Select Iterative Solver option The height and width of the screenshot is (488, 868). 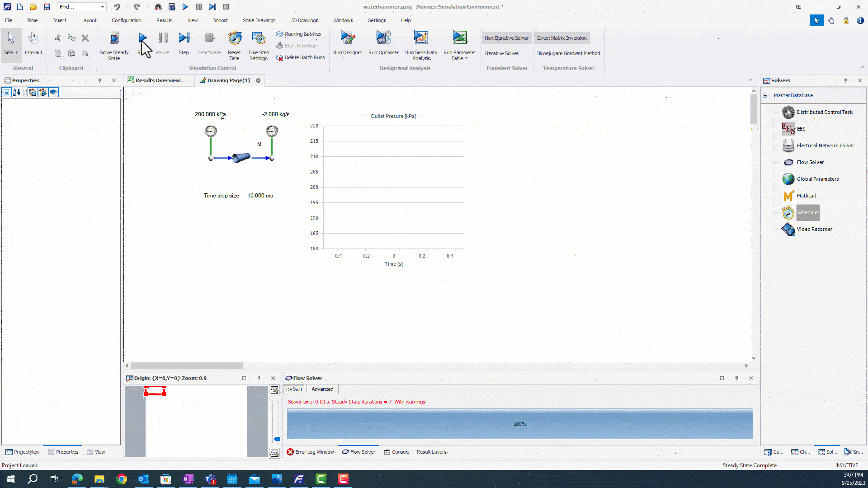tap(501, 53)
